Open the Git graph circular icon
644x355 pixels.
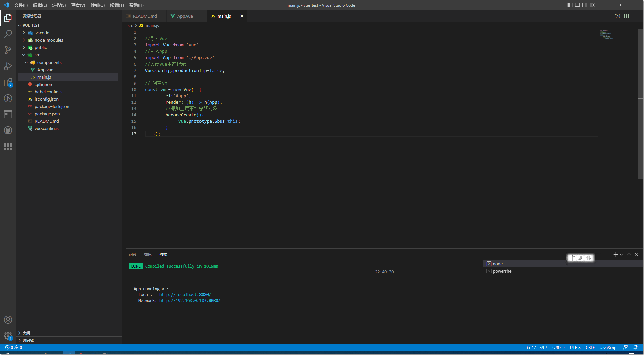(x=8, y=98)
